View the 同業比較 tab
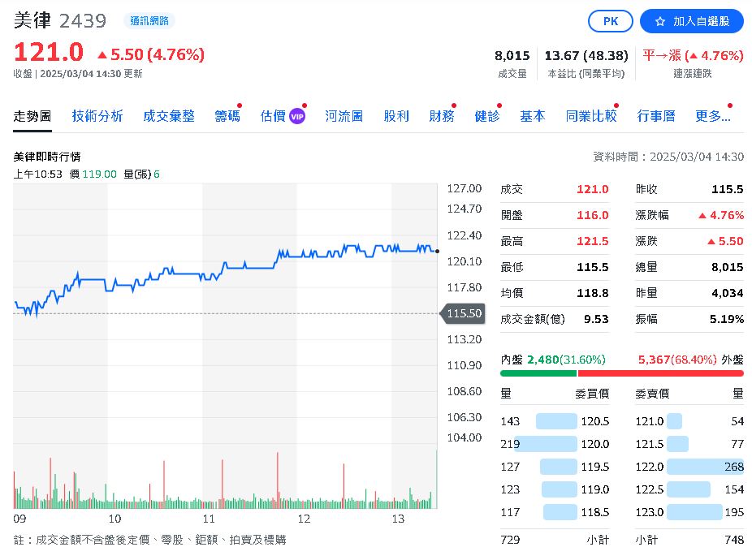Image resolution: width=752 pixels, height=560 pixels. pyautogui.click(x=591, y=116)
